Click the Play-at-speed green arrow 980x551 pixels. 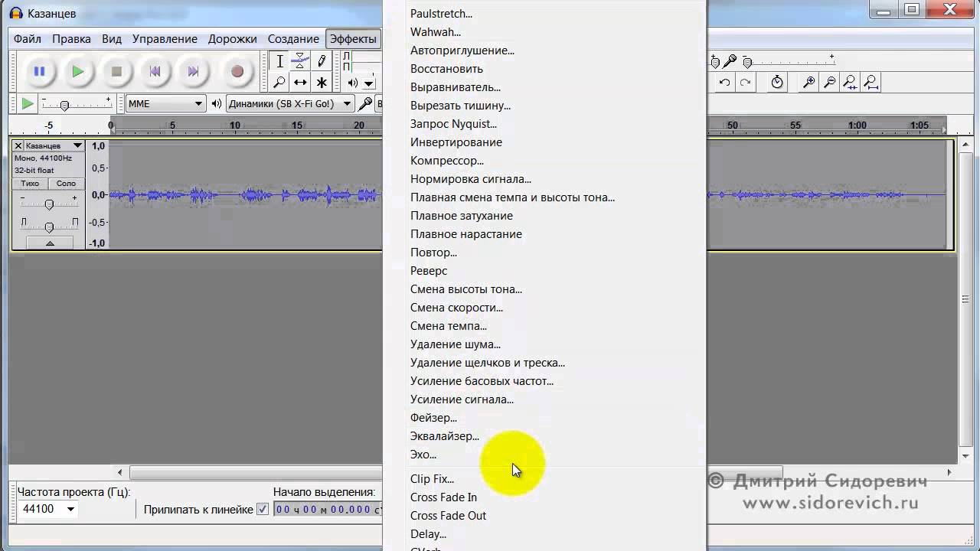click(27, 103)
